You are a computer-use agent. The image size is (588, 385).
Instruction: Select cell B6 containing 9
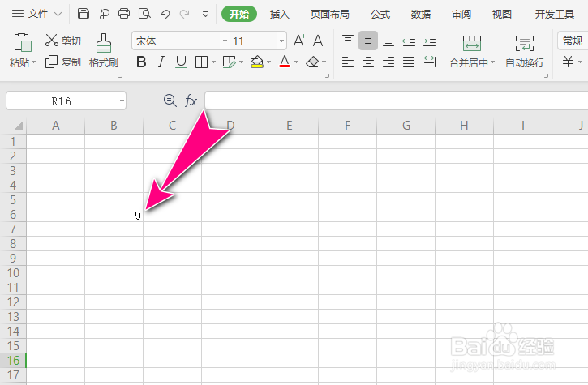(114, 215)
